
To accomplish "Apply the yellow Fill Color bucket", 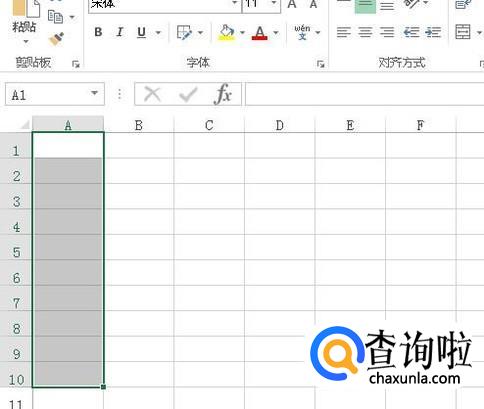I will pyautogui.click(x=226, y=32).
